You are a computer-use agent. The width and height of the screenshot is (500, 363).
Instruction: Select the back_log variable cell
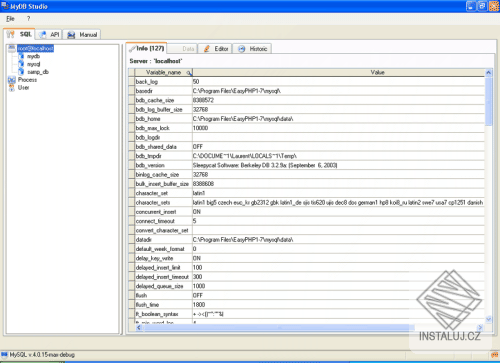163,82
